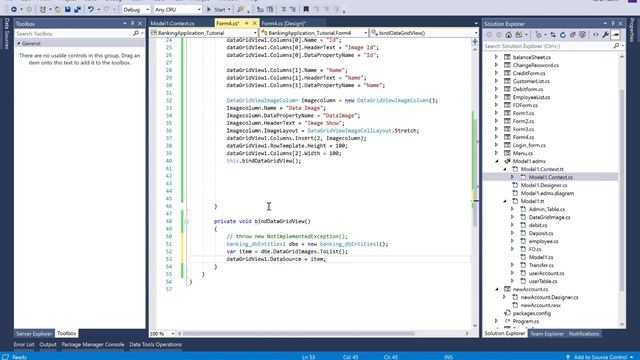Click the split editor icon above scrollbar
640x360 pixels.
point(475,42)
